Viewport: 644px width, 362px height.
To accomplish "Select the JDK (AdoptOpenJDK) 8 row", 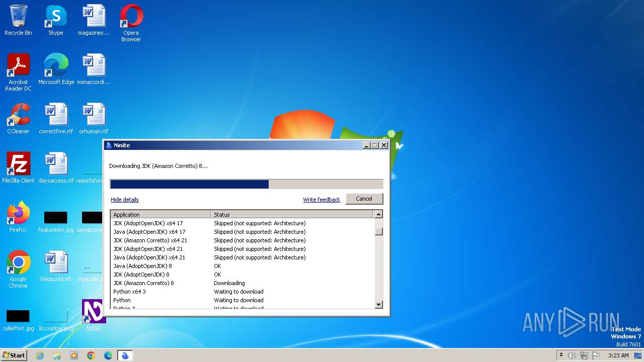I will click(243, 275).
